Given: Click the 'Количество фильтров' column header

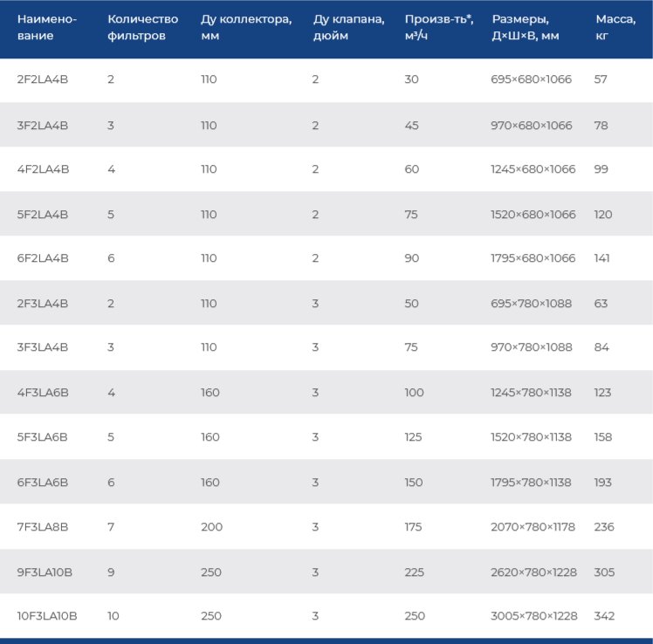Looking at the screenshot, I should 143,27.
